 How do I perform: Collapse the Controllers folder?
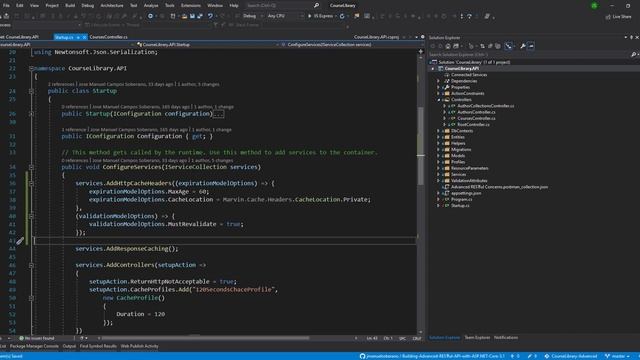tap(439, 100)
